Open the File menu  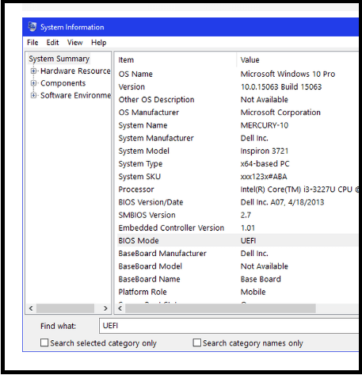(33, 43)
